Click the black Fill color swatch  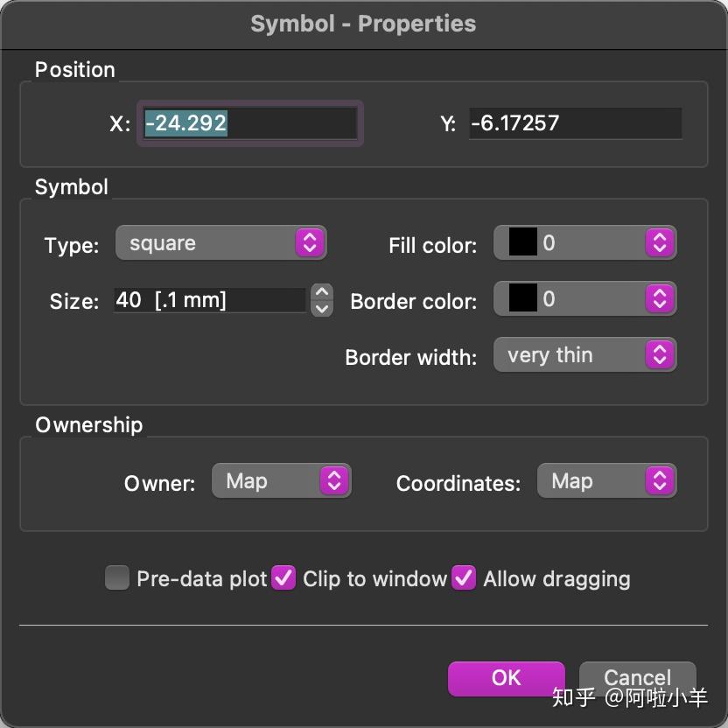(522, 243)
